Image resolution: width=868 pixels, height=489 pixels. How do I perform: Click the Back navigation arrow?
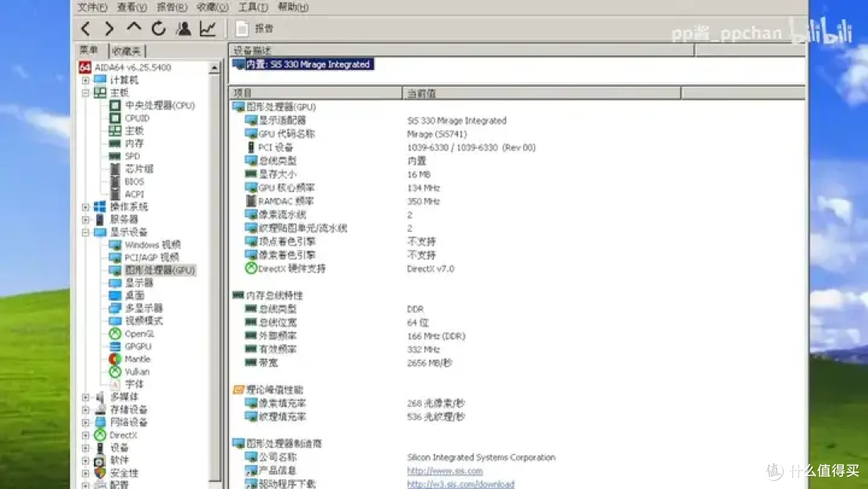tap(85, 28)
